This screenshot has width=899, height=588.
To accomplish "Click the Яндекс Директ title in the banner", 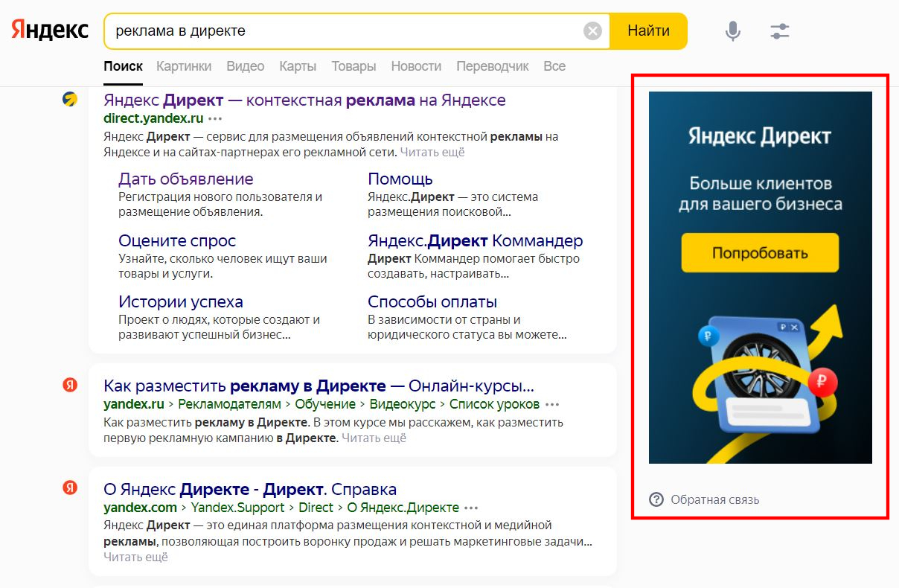I will 759,136.
